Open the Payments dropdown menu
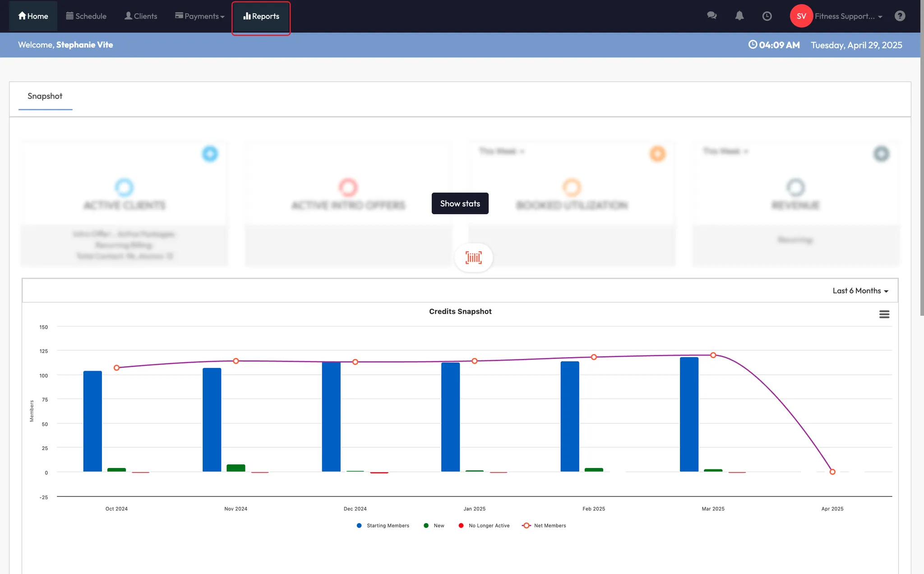 200,16
